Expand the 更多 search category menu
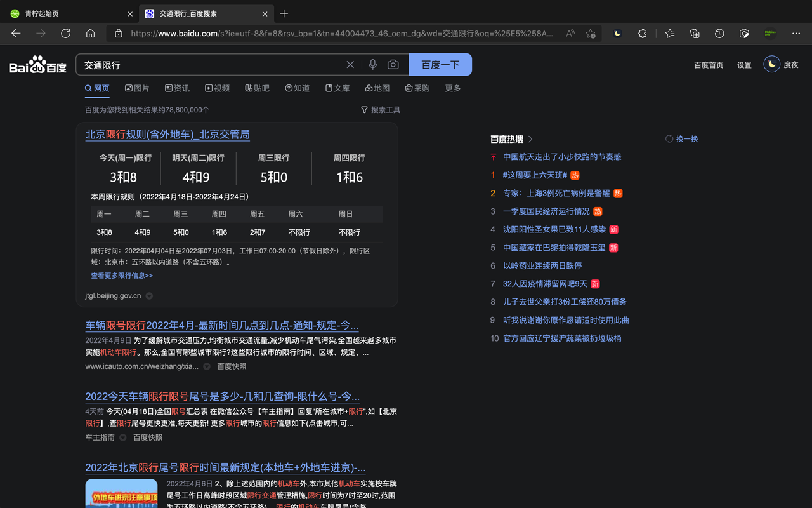 [x=452, y=88]
